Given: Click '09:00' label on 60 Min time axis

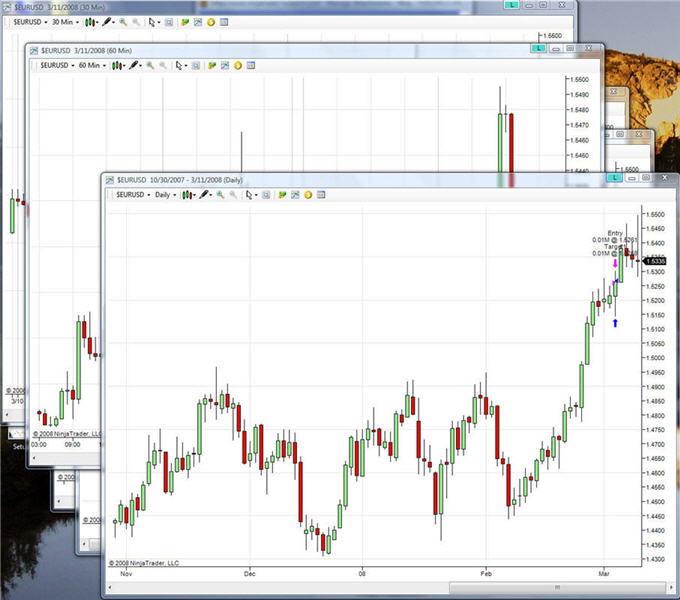Looking at the screenshot, I should click(x=72, y=444).
